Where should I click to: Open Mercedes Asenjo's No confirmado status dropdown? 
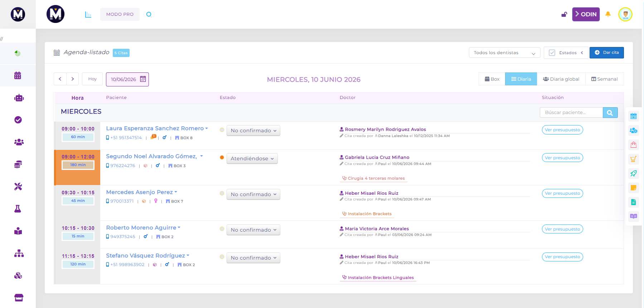253,194
